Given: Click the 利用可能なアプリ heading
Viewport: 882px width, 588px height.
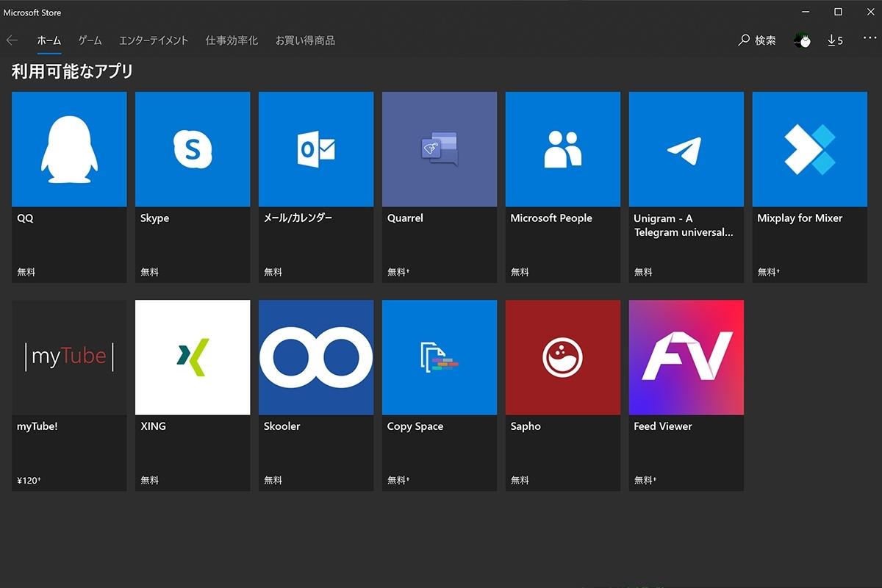Looking at the screenshot, I should [x=73, y=71].
